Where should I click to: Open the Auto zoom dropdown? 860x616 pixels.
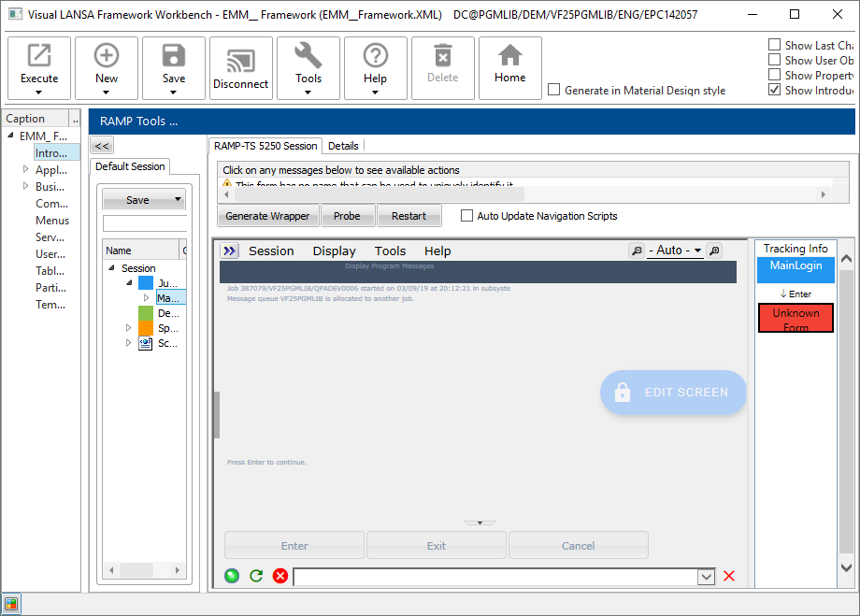point(697,251)
